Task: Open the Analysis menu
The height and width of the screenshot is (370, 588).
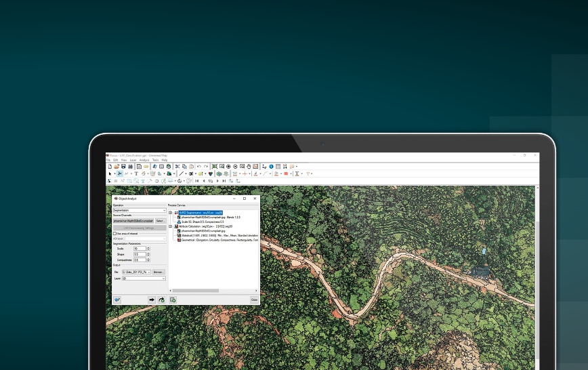Action: [144, 160]
